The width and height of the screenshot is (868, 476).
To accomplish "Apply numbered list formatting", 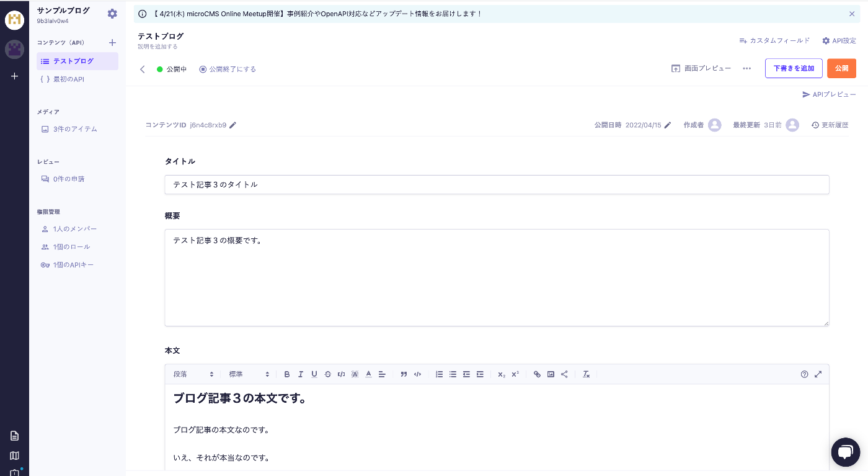I will pos(439,374).
